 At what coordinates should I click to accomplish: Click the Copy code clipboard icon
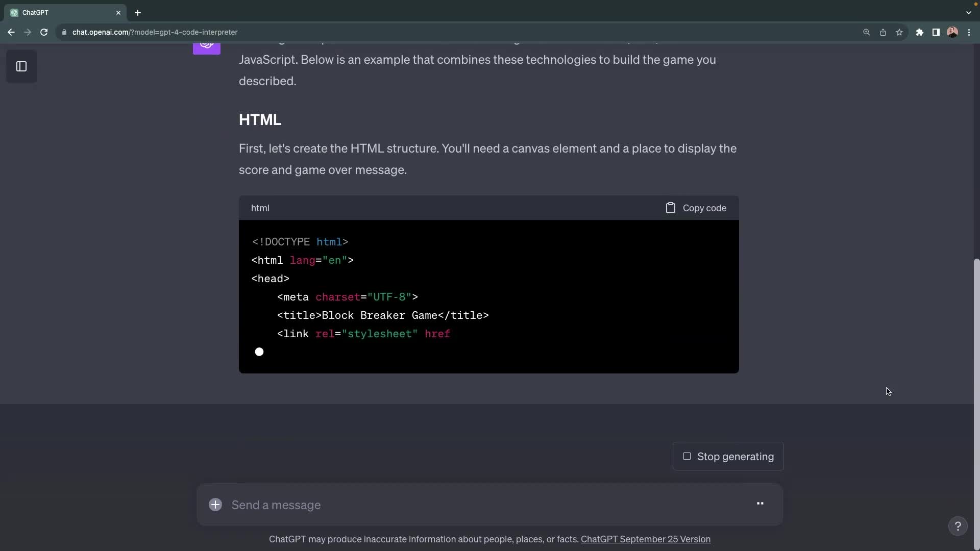tap(670, 208)
